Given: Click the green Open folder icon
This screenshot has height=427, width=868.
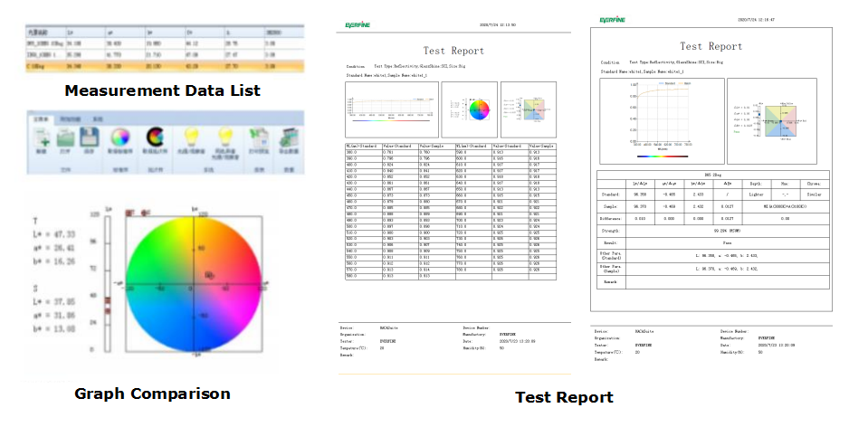Looking at the screenshot, I should [66, 138].
